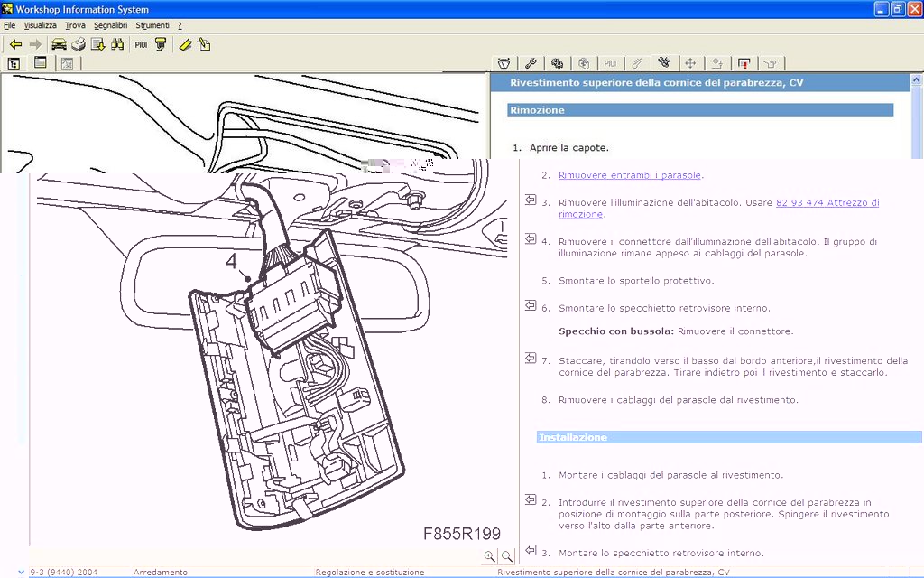Open search using the binoculars icon

(x=117, y=44)
